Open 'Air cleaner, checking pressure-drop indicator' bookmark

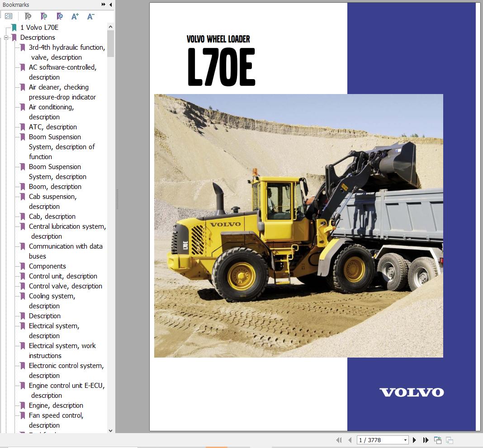62,92
